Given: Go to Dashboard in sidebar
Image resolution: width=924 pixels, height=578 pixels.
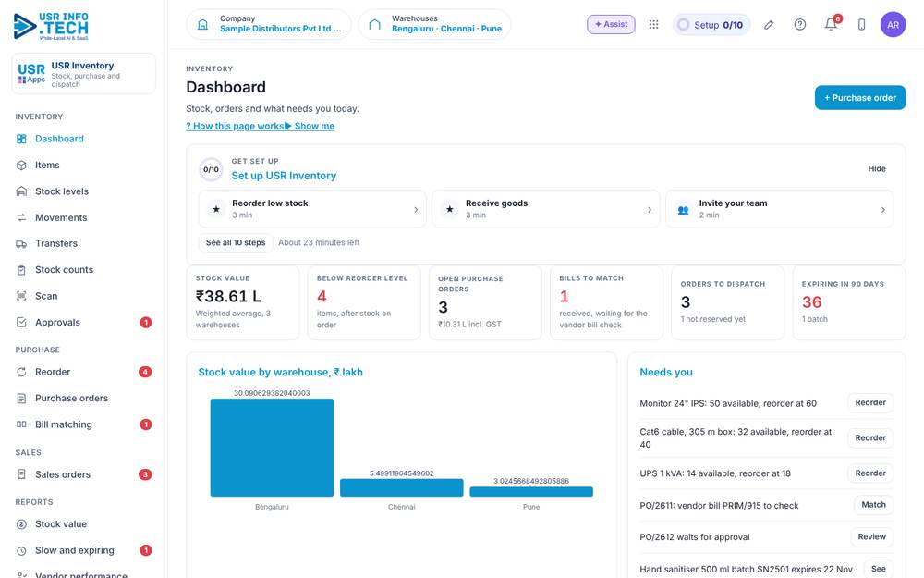Looking at the screenshot, I should click(x=84, y=139).
